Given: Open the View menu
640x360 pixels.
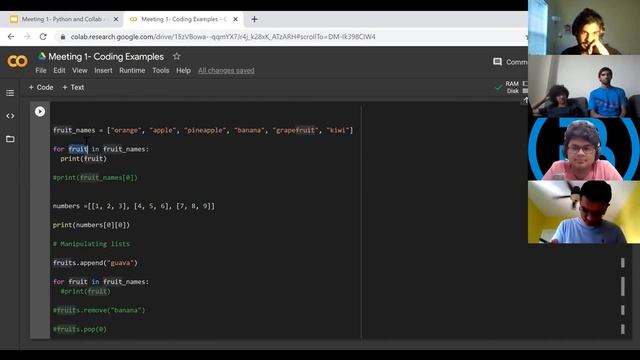Looking at the screenshot, I should (80, 71).
